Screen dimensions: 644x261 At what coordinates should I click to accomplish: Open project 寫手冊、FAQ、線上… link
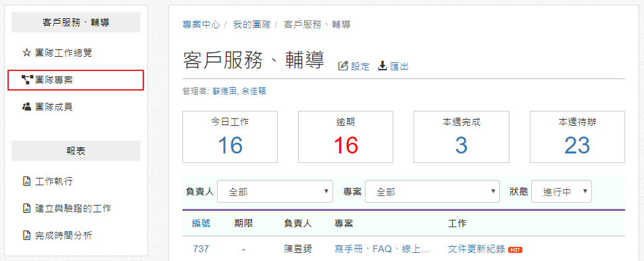coord(382,249)
